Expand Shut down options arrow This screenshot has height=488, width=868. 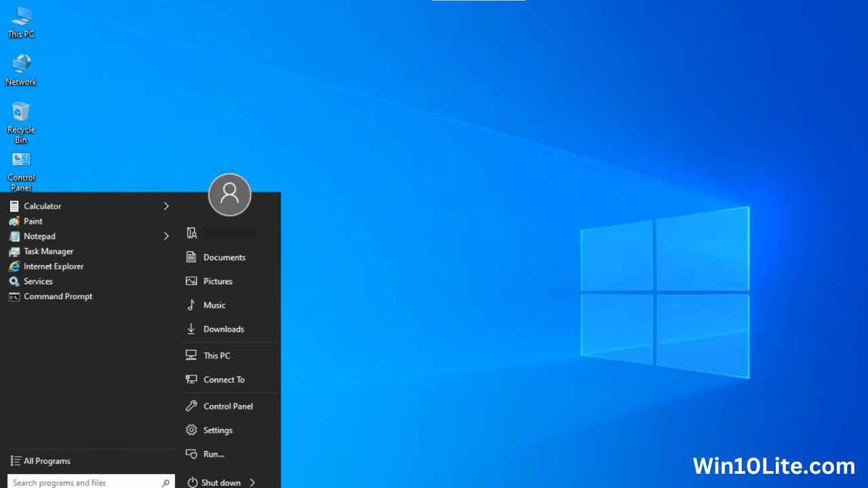coord(252,483)
